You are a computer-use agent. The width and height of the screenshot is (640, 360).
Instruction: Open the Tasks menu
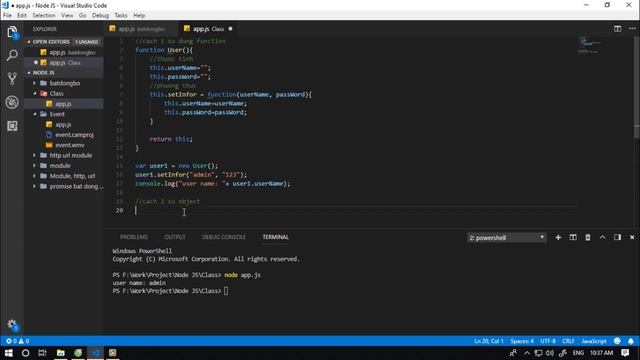point(120,15)
